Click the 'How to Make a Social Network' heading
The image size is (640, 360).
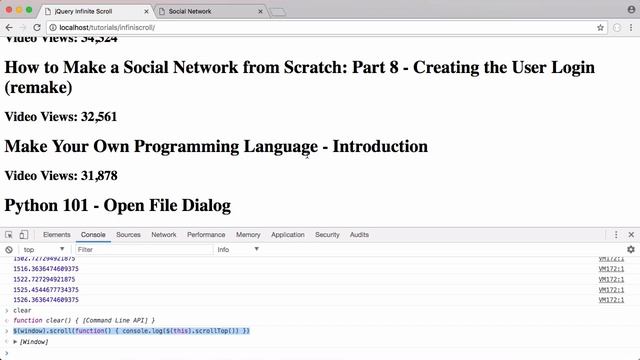tap(300, 78)
